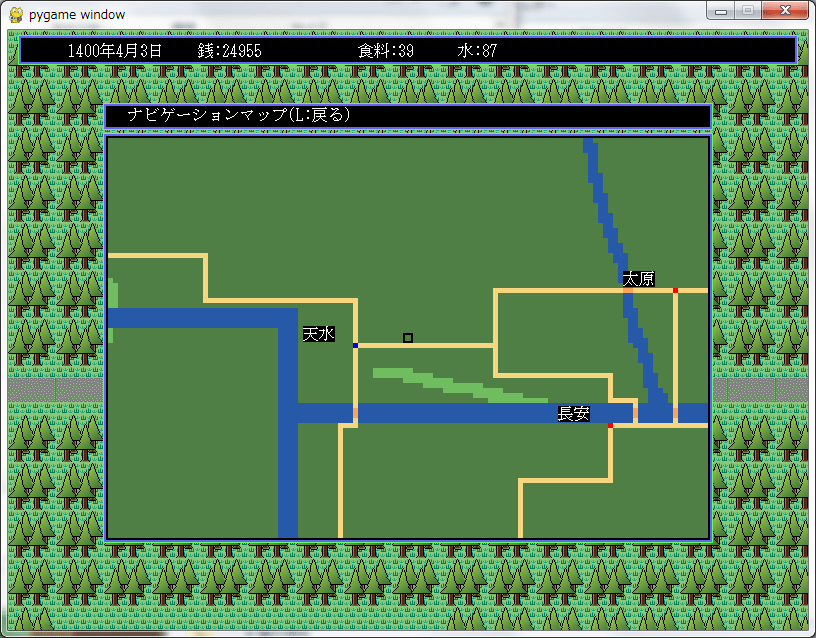
Task: Click the 天水 city label on map
Action: [x=318, y=334]
